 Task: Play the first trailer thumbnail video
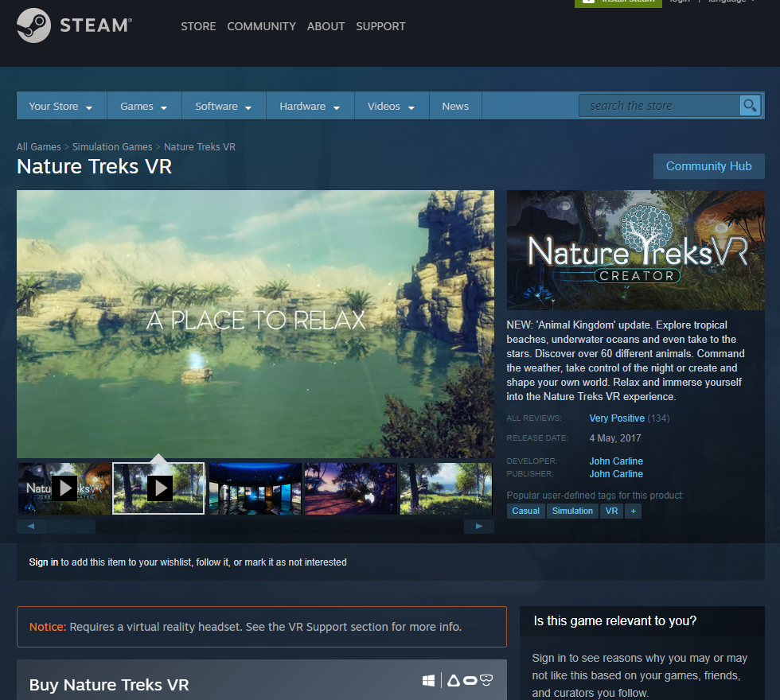64,488
